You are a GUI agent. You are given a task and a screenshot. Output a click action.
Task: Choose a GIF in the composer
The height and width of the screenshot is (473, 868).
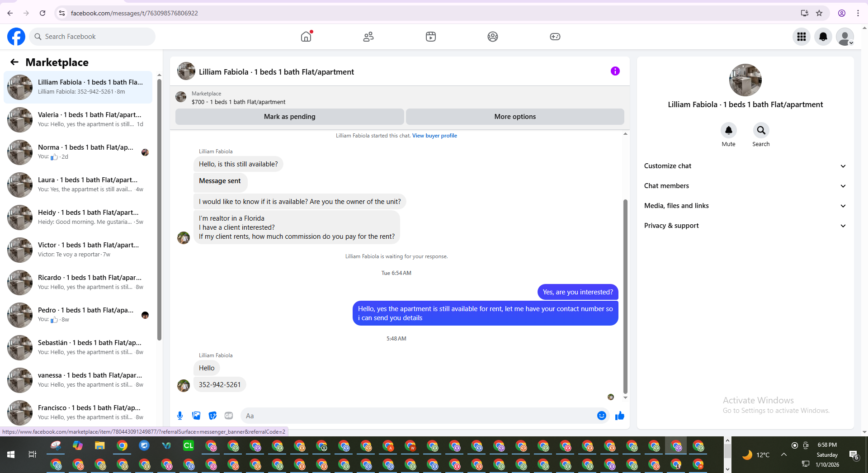coord(229,416)
